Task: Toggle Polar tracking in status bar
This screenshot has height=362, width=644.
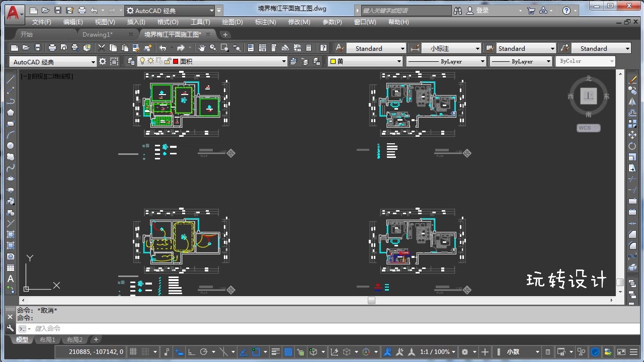Action: point(204,352)
